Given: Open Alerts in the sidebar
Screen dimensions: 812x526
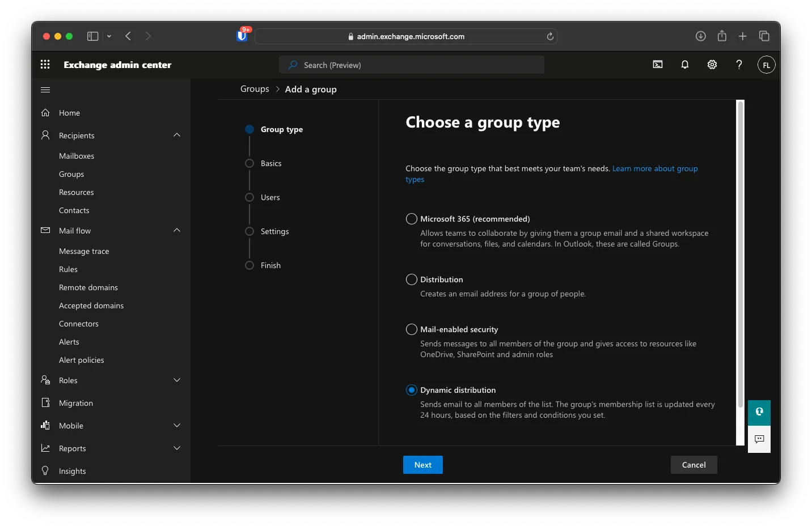Looking at the screenshot, I should (69, 342).
